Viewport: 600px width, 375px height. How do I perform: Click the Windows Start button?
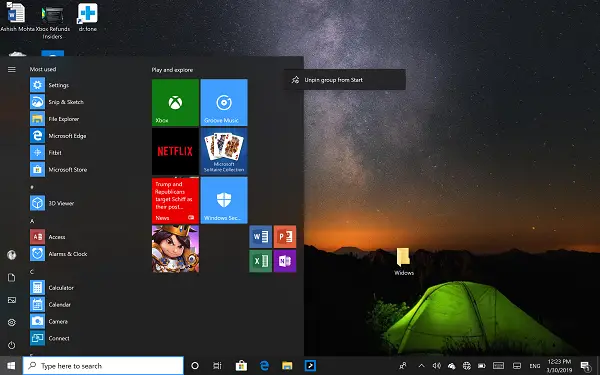pos(11,366)
